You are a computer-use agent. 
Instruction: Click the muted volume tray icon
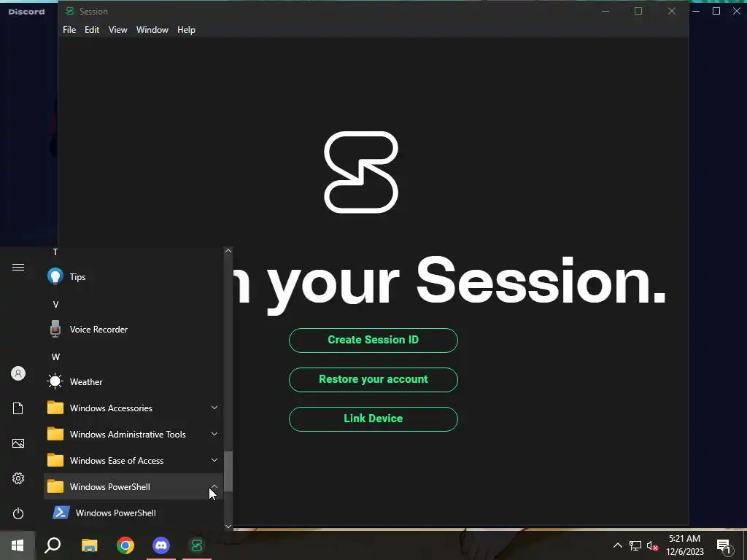pyautogui.click(x=653, y=545)
